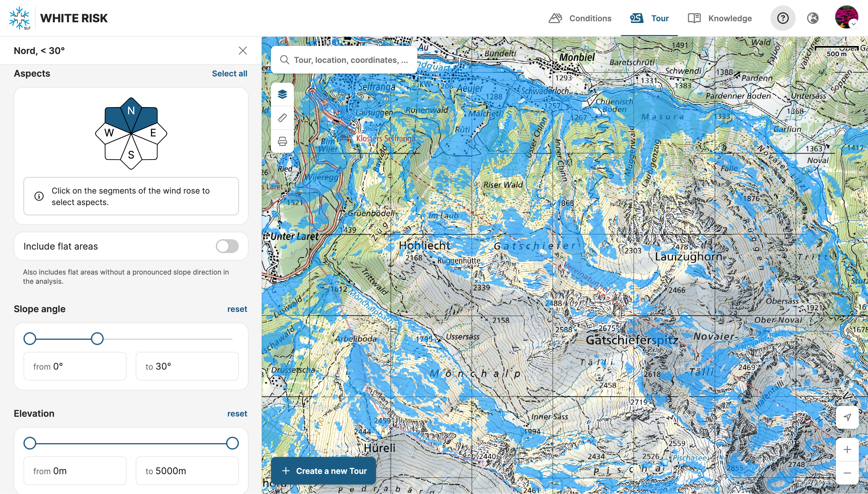868x494 pixels.
Task: Toggle the East segment of wind rose
Action: pyautogui.click(x=154, y=133)
